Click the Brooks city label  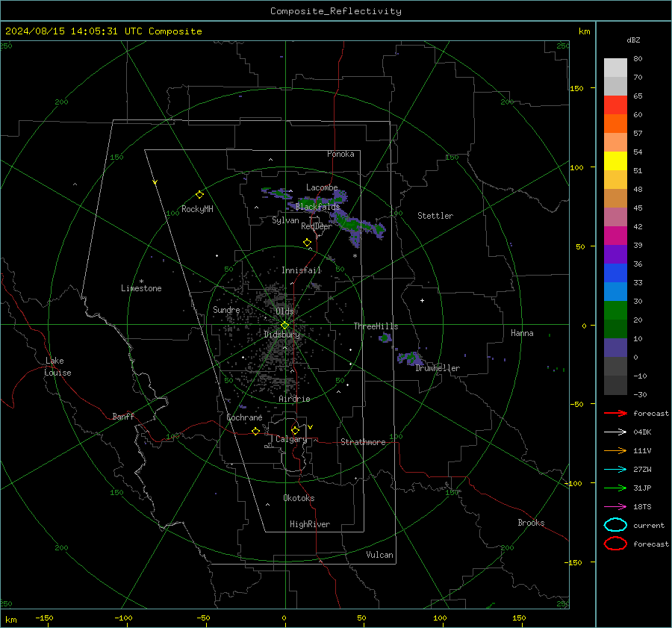[x=531, y=523]
